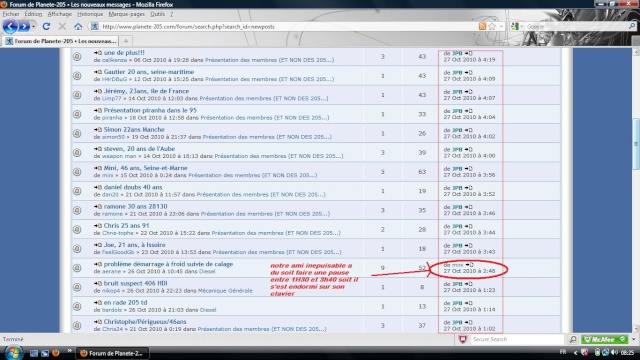Open the Historique menu
640x360 pixels.
90,14
